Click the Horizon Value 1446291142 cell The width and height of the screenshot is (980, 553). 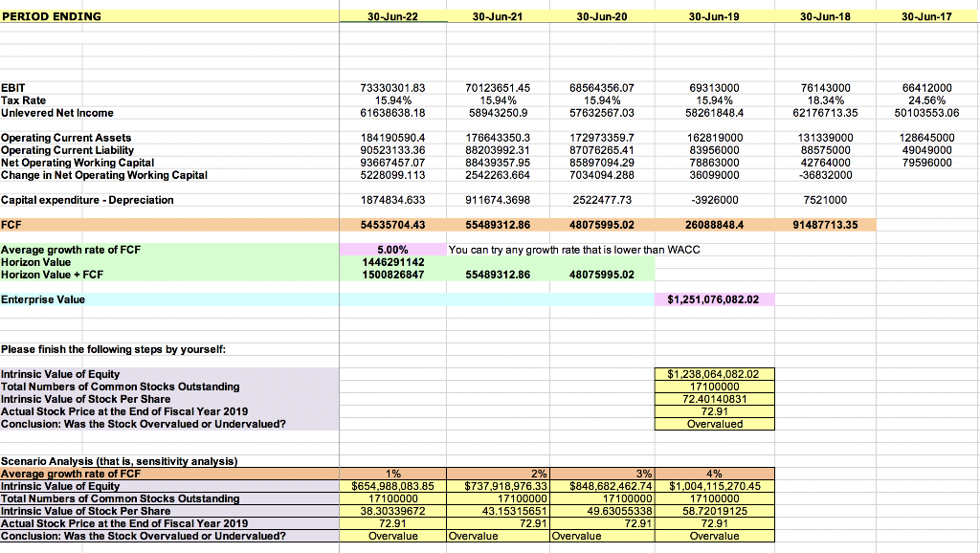(393, 261)
